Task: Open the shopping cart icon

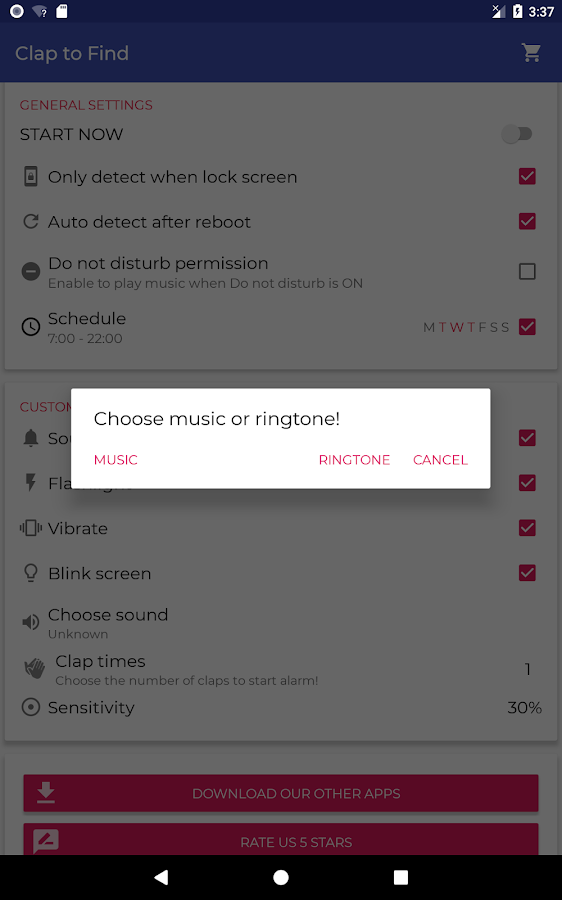Action: point(531,53)
